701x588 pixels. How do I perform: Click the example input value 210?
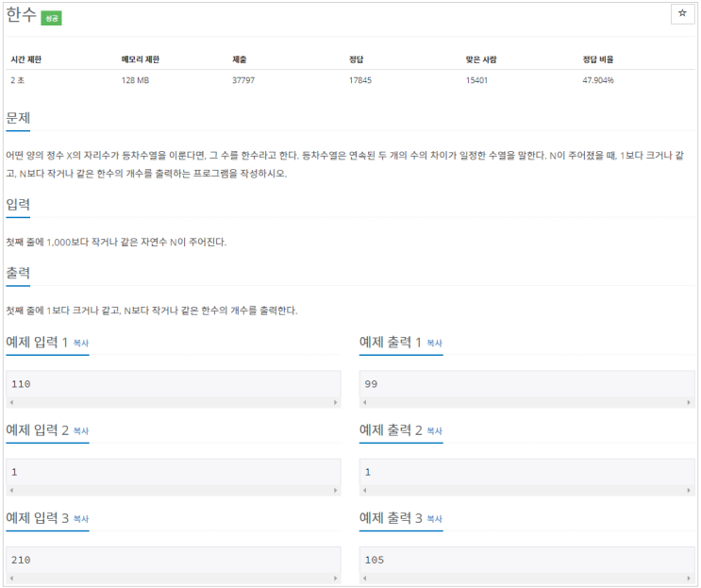click(21, 560)
